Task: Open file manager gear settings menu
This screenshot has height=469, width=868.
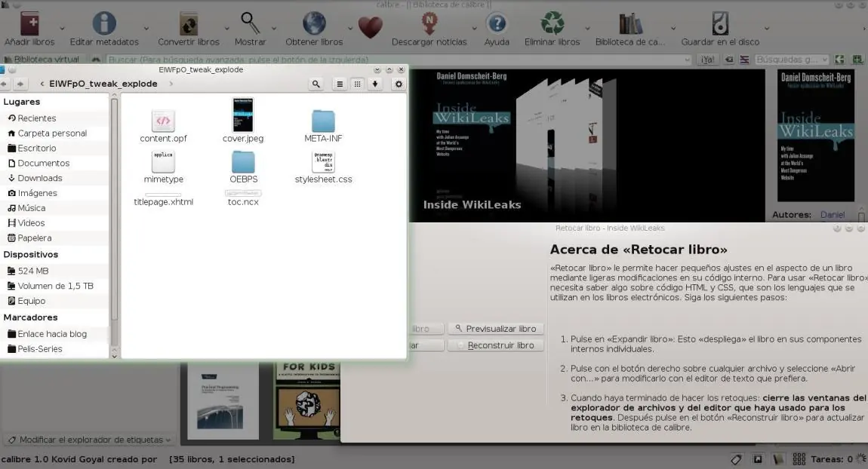Action: (x=398, y=84)
